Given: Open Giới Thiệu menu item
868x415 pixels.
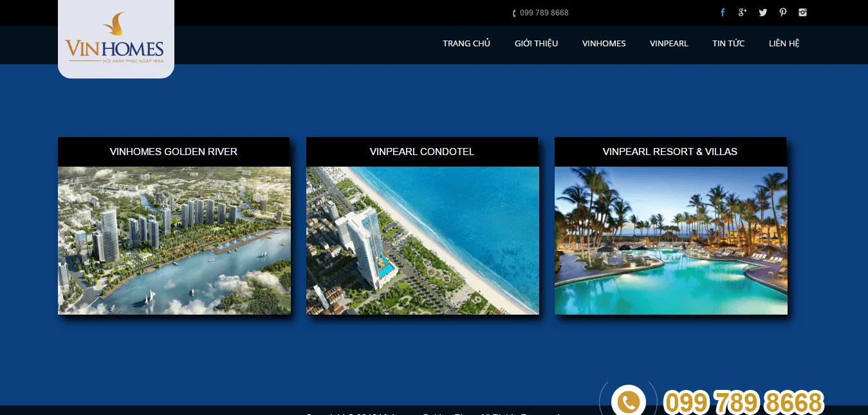Looking at the screenshot, I should pyautogui.click(x=536, y=44).
